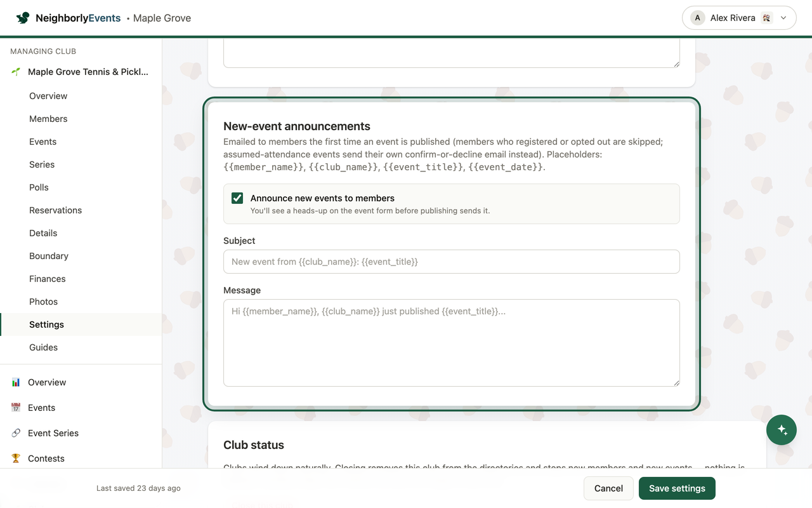812x508 pixels.
Task: Click the bar chart icon beside Overview
Action: click(x=16, y=382)
